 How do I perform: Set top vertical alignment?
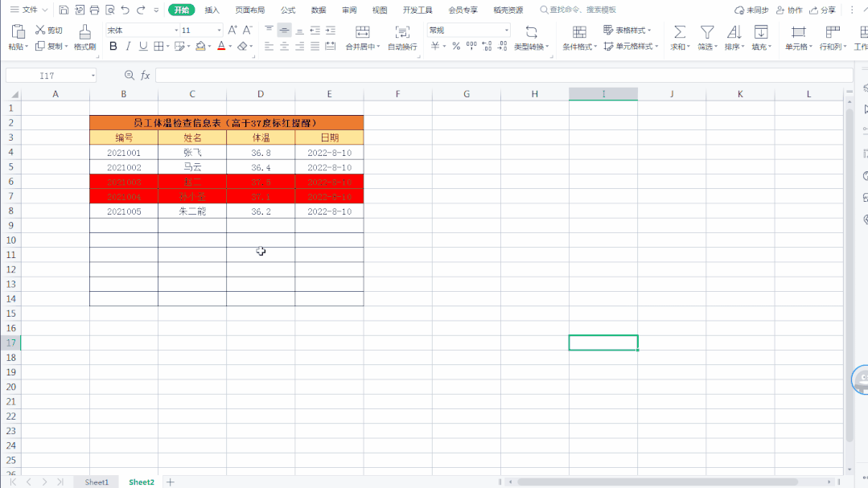[269, 30]
